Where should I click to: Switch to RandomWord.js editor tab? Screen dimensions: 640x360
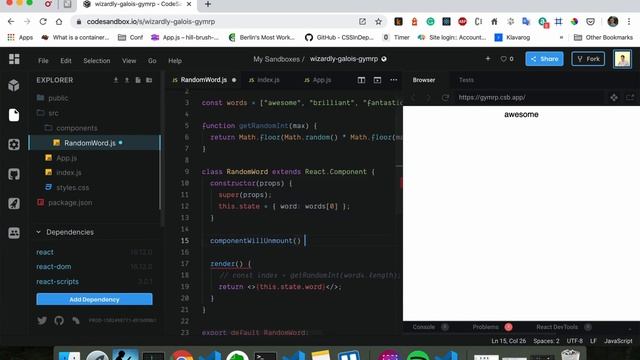click(204, 80)
